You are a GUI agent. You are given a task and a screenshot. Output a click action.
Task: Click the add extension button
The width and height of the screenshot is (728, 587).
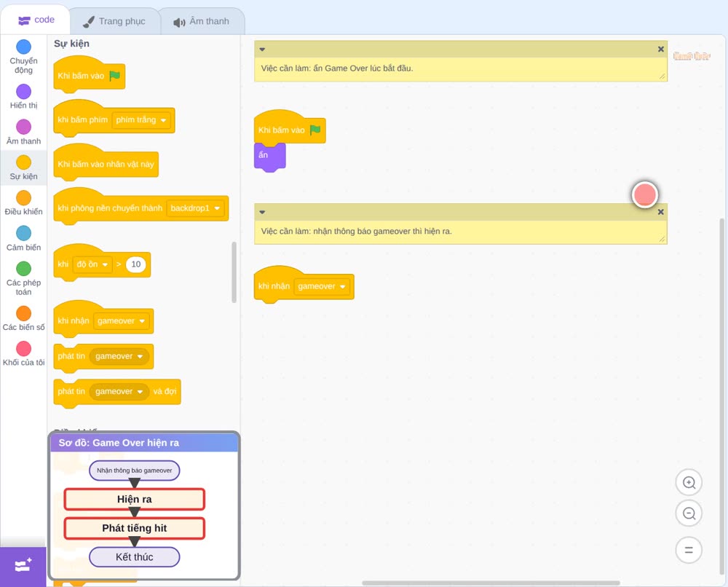pyautogui.click(x=23, y=566)
